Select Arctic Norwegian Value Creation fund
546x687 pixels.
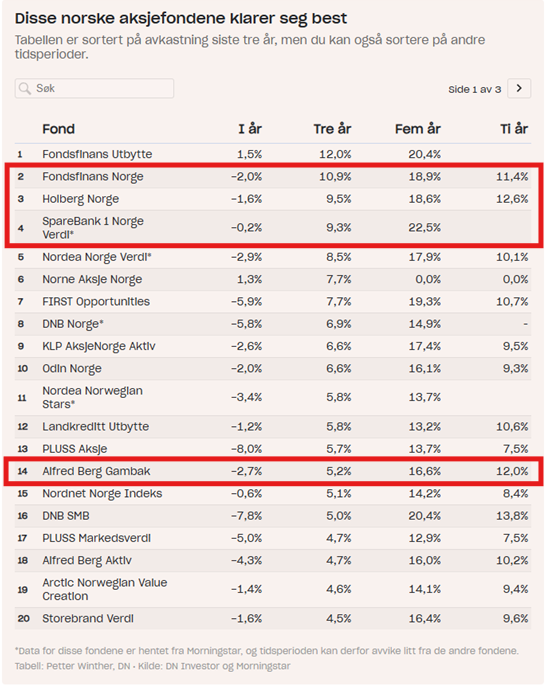click(x=104, y=589)
